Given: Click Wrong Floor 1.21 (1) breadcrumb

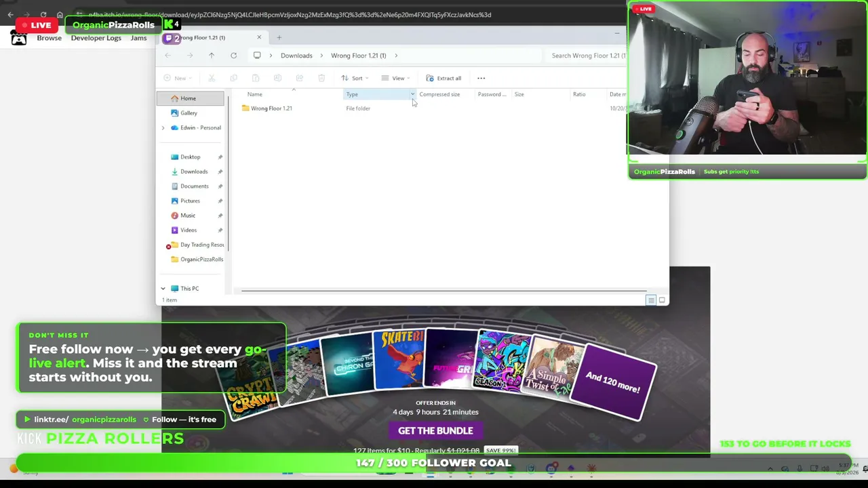Looking at the screenshot, I should 358,56.
